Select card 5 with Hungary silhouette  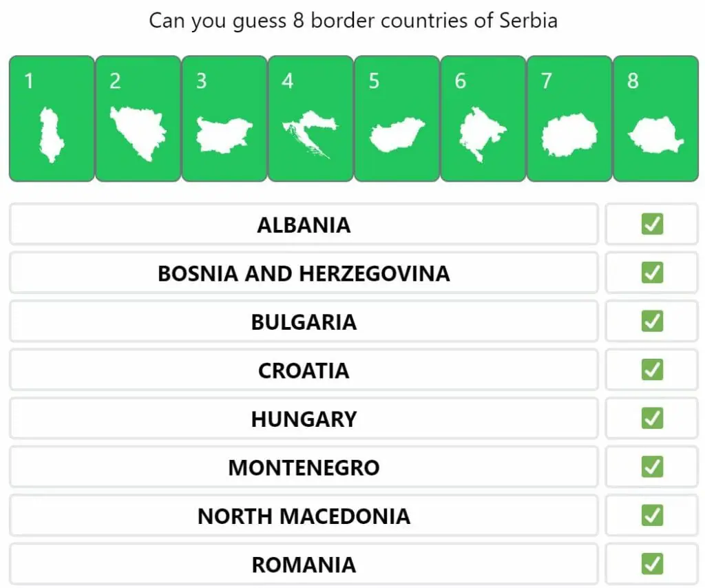coord(397,118)
